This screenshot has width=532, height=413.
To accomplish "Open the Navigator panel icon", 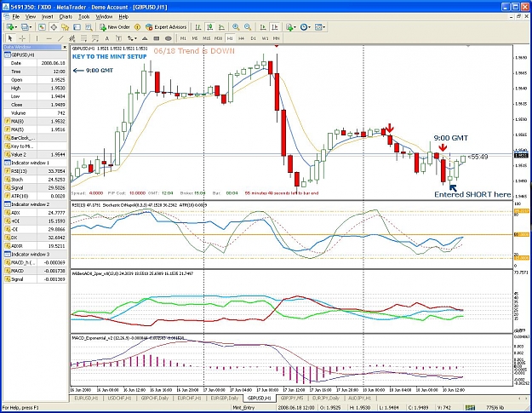I will tap(66, 27).
